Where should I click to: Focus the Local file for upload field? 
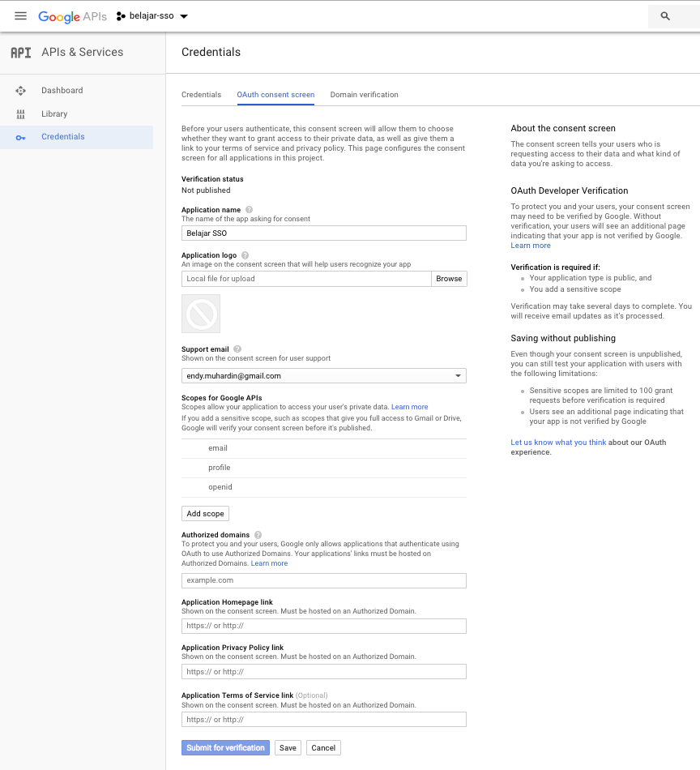pyautogui.click(x=306, y=279)
